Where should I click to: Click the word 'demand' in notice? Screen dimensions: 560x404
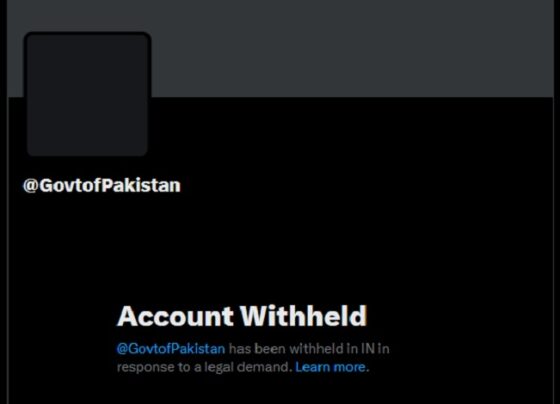coord(264,367)
